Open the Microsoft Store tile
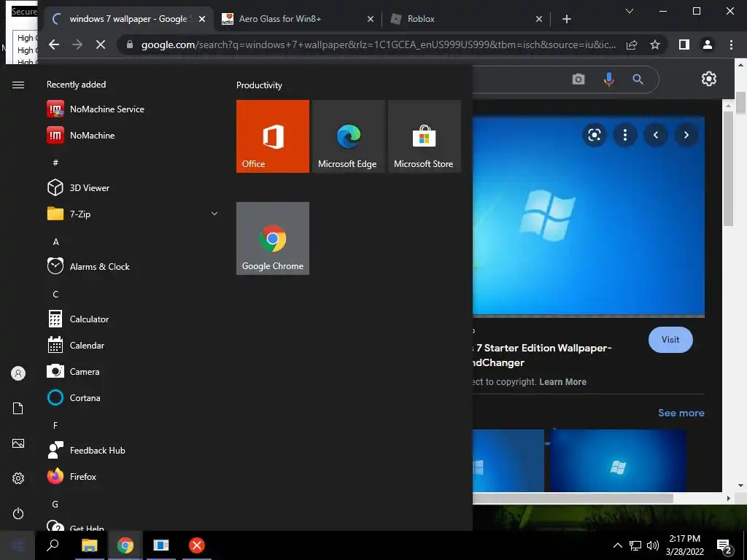Screen dimensions: 747x560 [425, 136]
